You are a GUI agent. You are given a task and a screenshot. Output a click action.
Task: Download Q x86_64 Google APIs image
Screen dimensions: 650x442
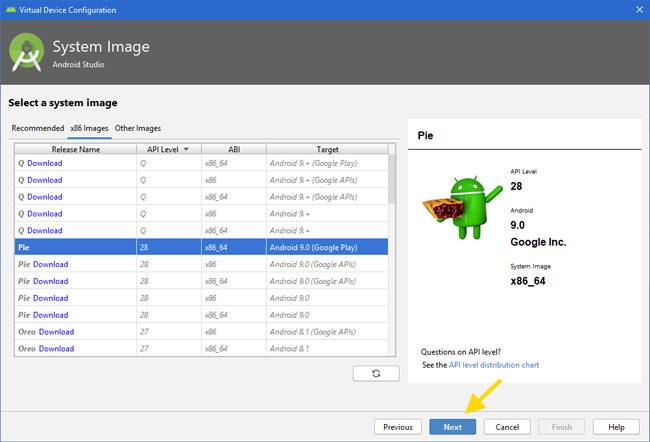[45, 197]
